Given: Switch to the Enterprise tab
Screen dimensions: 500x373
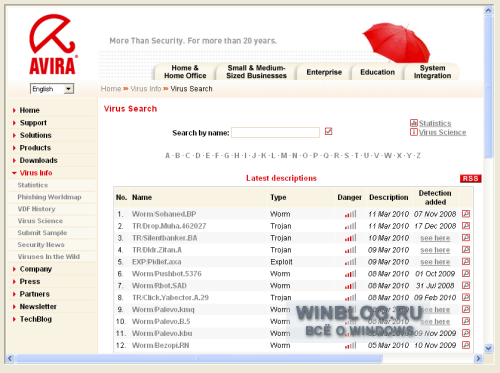Looking at the screenshot, I should point(324,72).
